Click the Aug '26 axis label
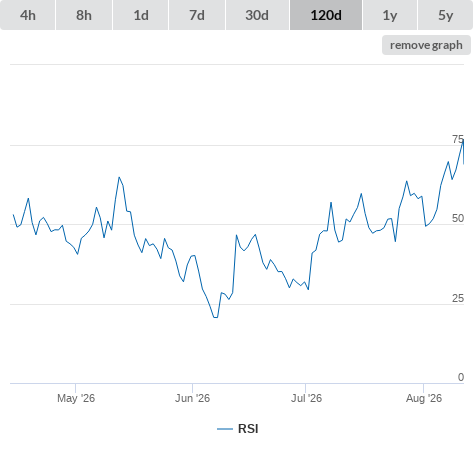The height and width of the screenshot is (455, 474). click(424, 398)
